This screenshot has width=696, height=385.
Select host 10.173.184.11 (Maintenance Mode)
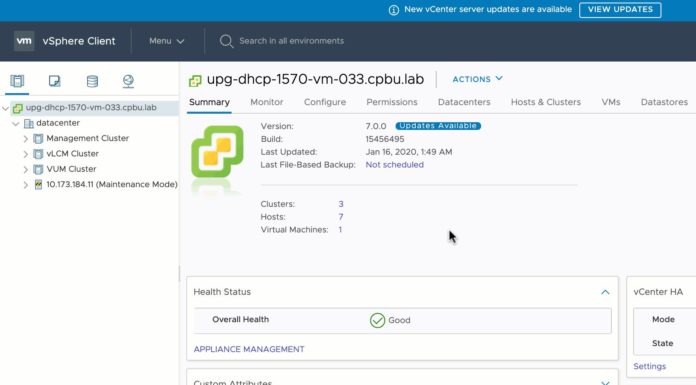pyautogui.click(x=112, y=184)
